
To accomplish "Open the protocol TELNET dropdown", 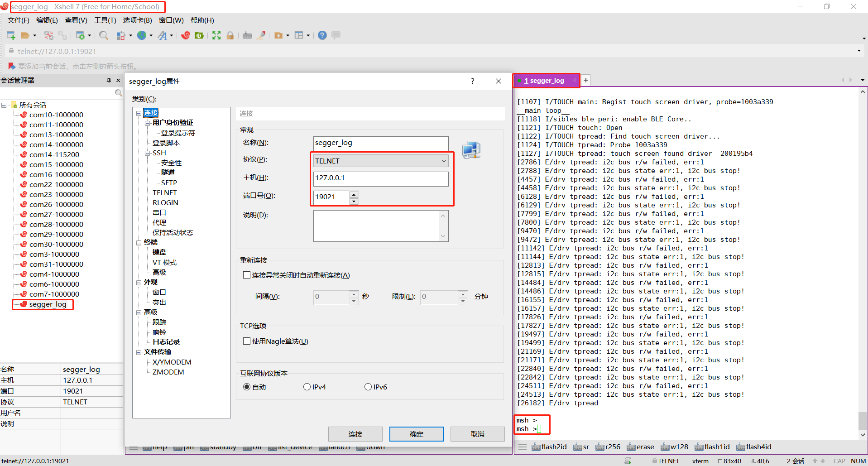I will 380,161.
